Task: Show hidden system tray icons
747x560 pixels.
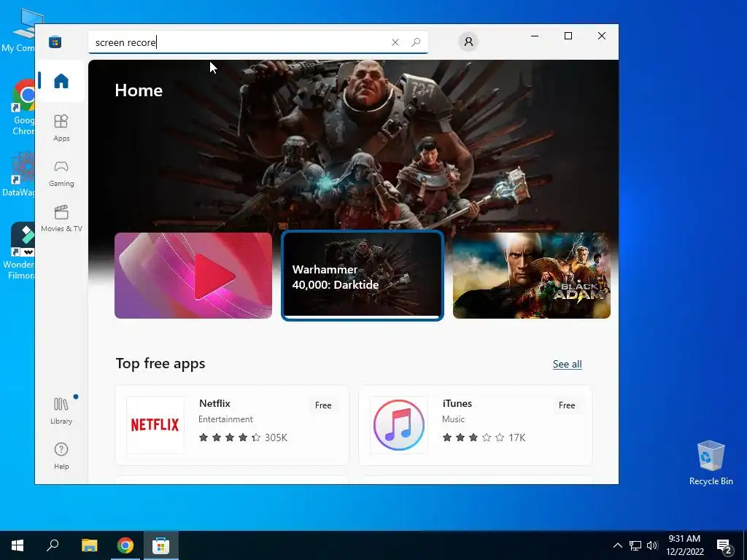Action: click(x=617, y=545)
